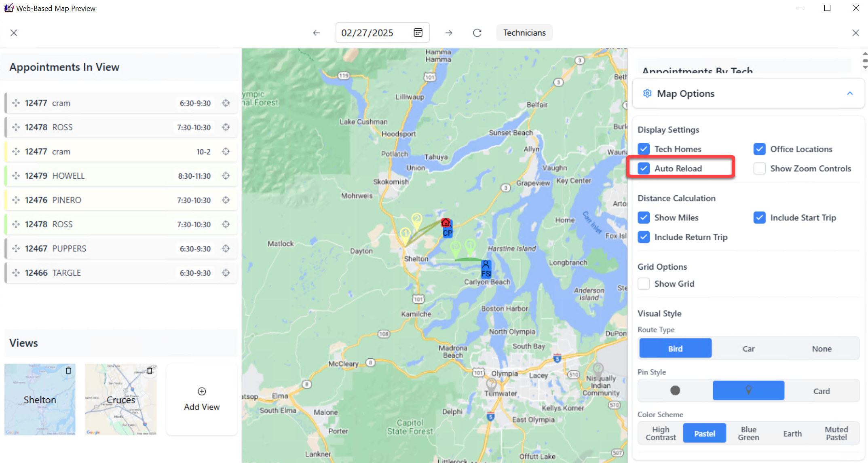
Task: Locate appointment 12479 HOWELL with the crosshair icon
Action: (226, 176)
